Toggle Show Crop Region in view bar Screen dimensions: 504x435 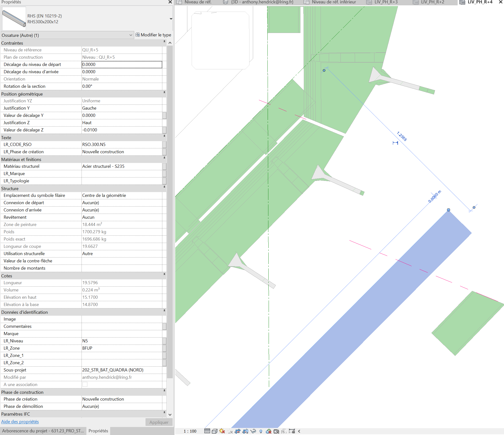[246, 431]
